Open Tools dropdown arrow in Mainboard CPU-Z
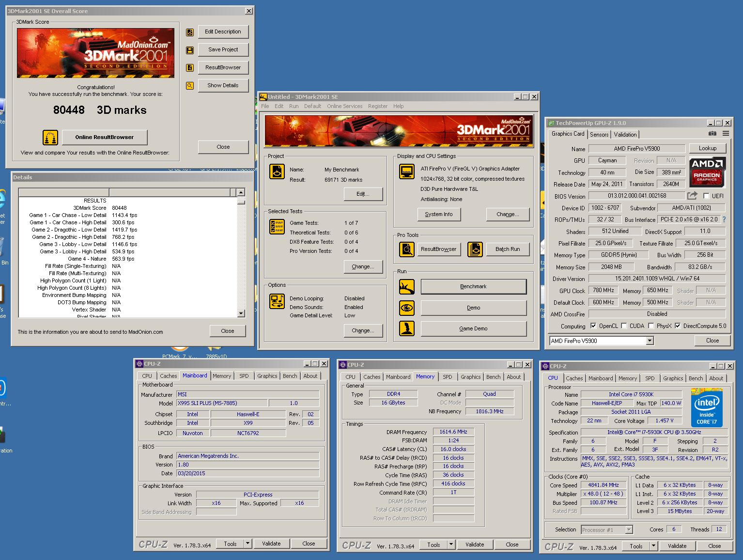Screen dimensions: 743x560 tap(248, 544)
